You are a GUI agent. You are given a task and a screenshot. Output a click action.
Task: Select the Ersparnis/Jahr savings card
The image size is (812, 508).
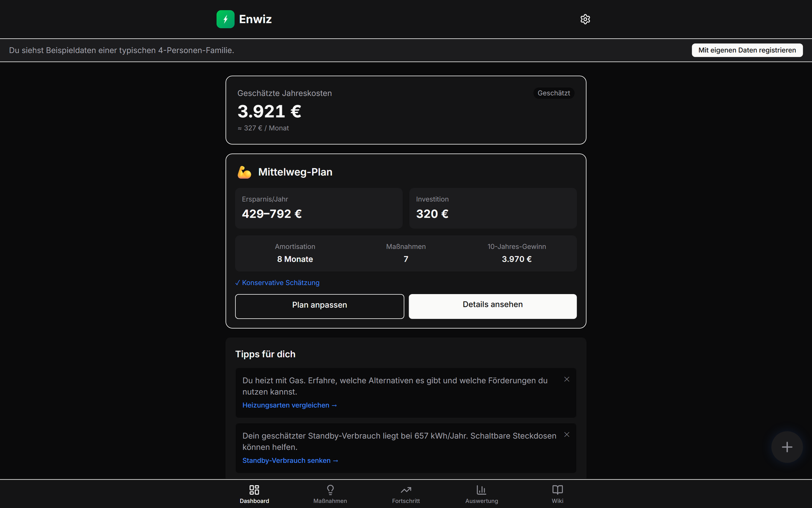pyautogui.click(x=319, y=208)
